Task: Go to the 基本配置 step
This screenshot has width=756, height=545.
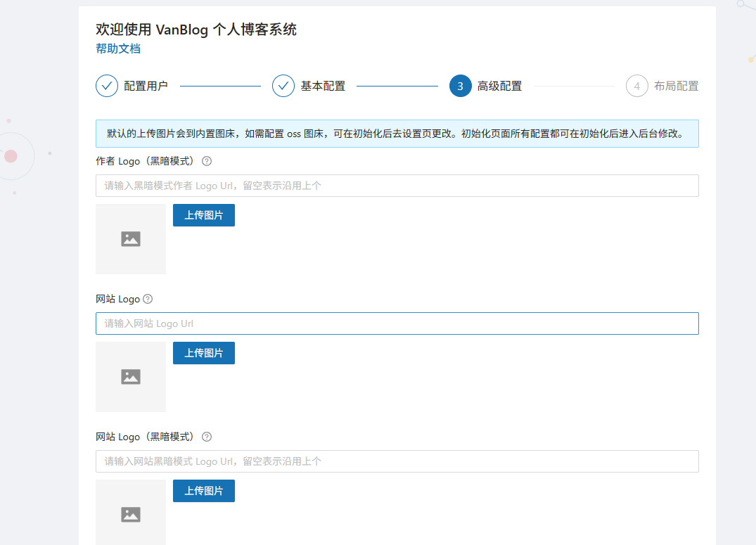Action: (x=309, y=86)
